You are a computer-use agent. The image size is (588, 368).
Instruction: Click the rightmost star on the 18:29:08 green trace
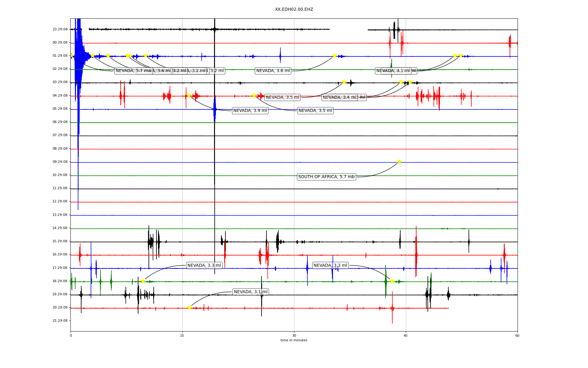tap(392, 281)
